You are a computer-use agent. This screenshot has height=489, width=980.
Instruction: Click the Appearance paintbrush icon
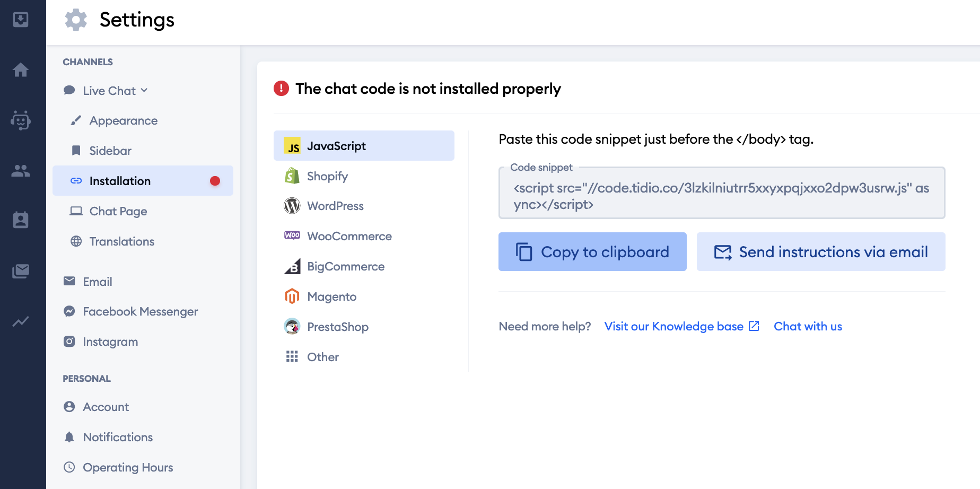[x=76, y=120]
